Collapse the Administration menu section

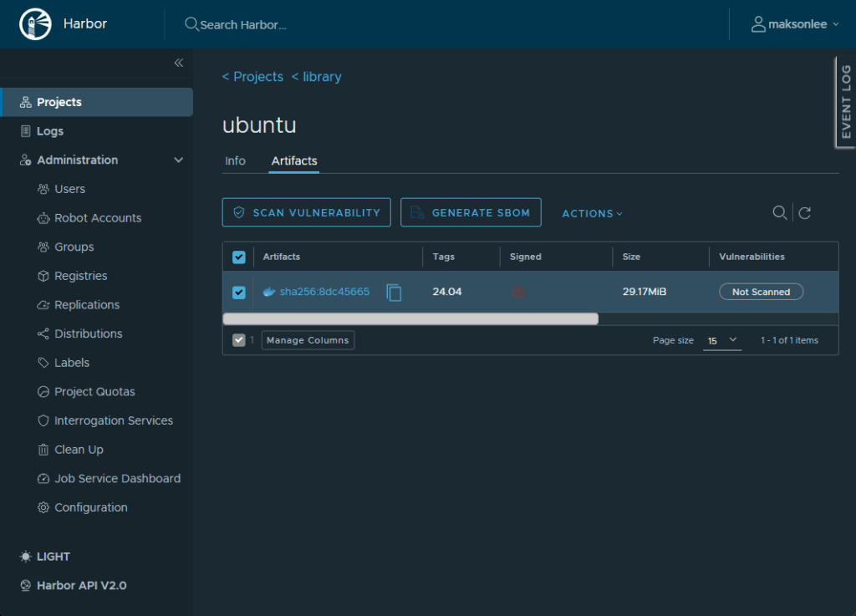(x=178, y=160)
